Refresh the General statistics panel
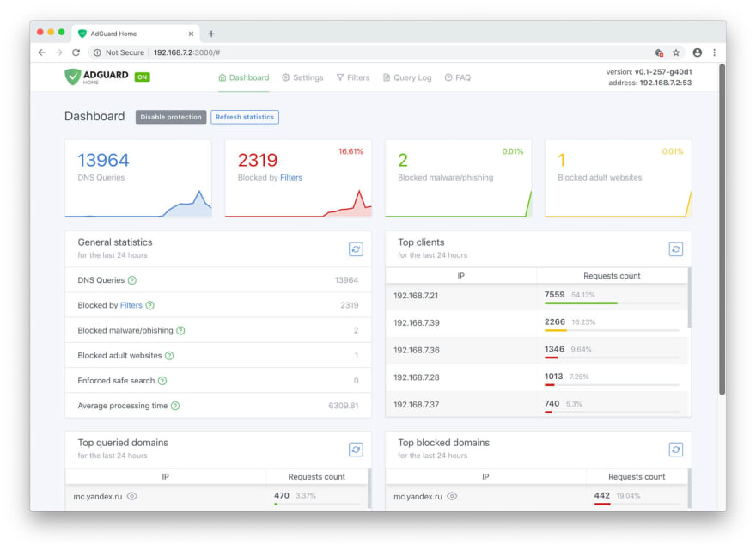Image resolution: width=756 pixels, height=551 pixels. (356, 248)
